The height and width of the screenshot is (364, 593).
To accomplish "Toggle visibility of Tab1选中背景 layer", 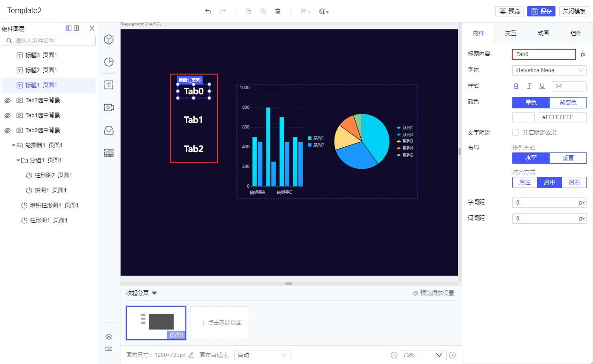I will click(x=7, y=115).
